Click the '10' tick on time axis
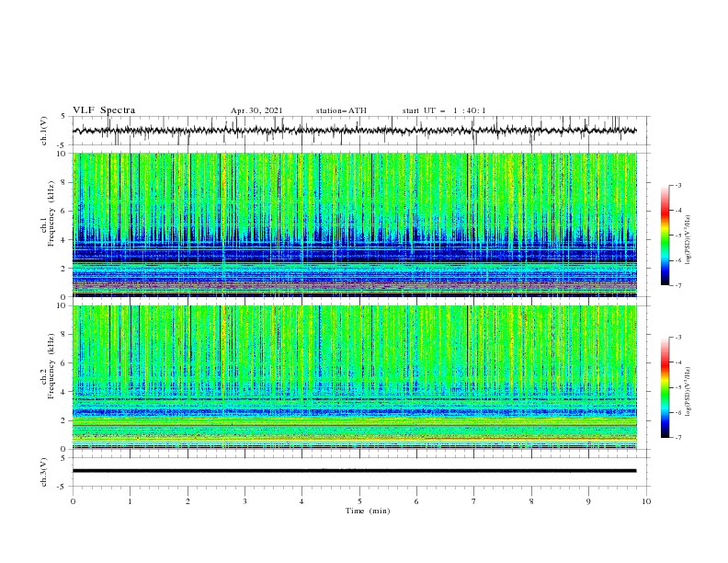The height and width of the screenshot is (563, 728). click(646, 501)
